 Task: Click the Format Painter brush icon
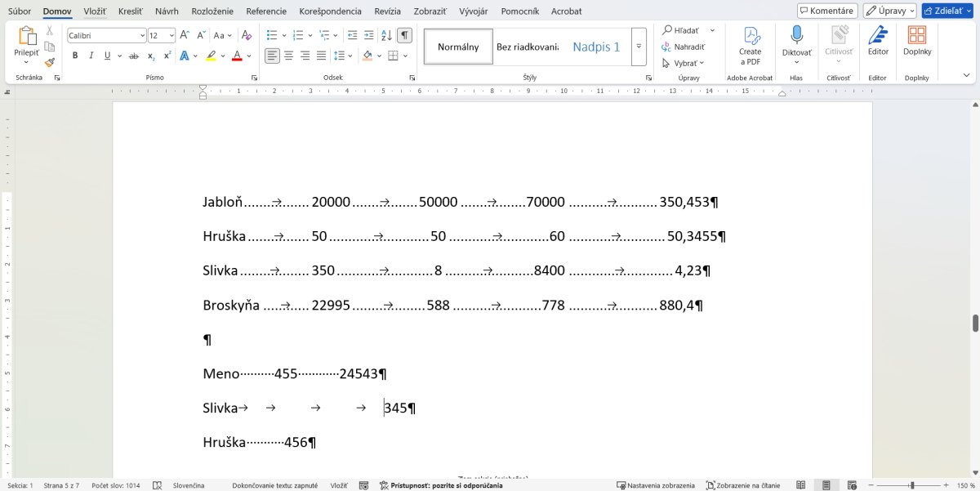(x=50, y=62)
